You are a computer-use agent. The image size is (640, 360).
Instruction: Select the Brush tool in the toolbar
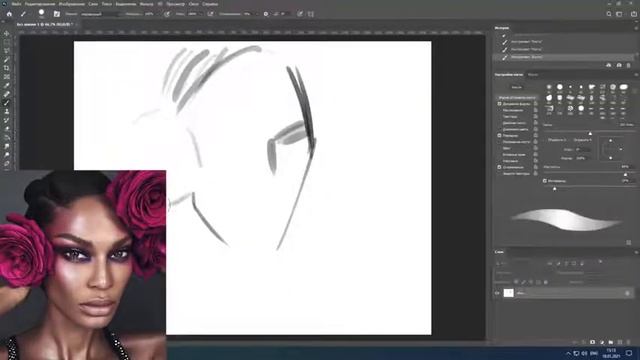pyautogui.click(x=7, y=103)
